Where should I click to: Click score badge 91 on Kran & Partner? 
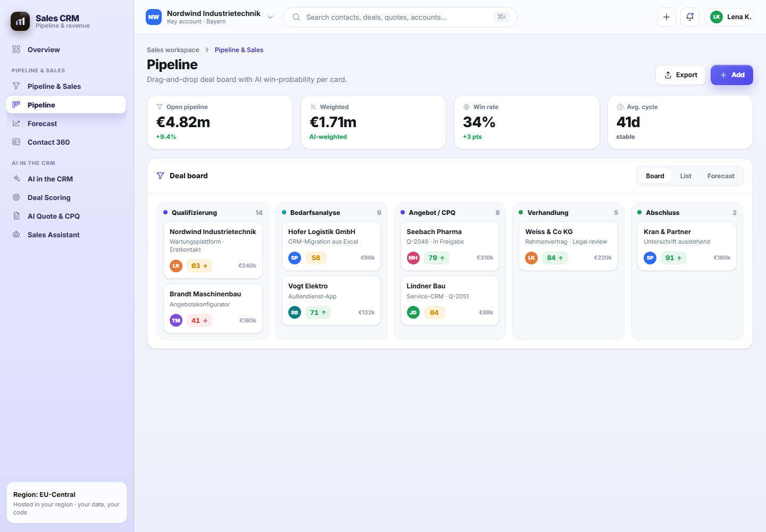click(x=673, y=258)
